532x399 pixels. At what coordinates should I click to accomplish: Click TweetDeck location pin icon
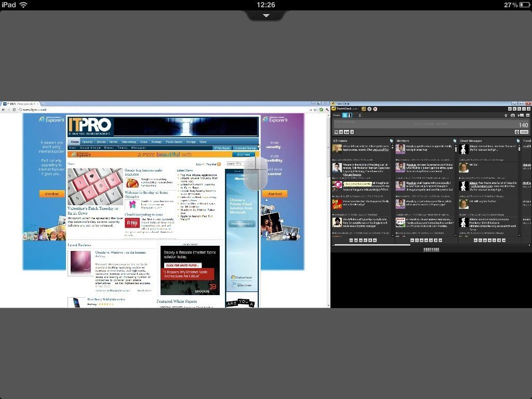coord(506,115)
